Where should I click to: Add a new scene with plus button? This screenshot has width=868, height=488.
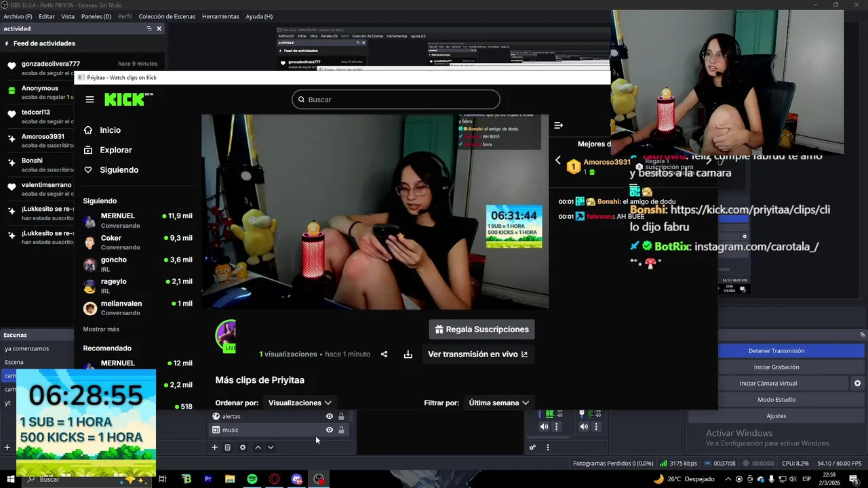(7, 447)
